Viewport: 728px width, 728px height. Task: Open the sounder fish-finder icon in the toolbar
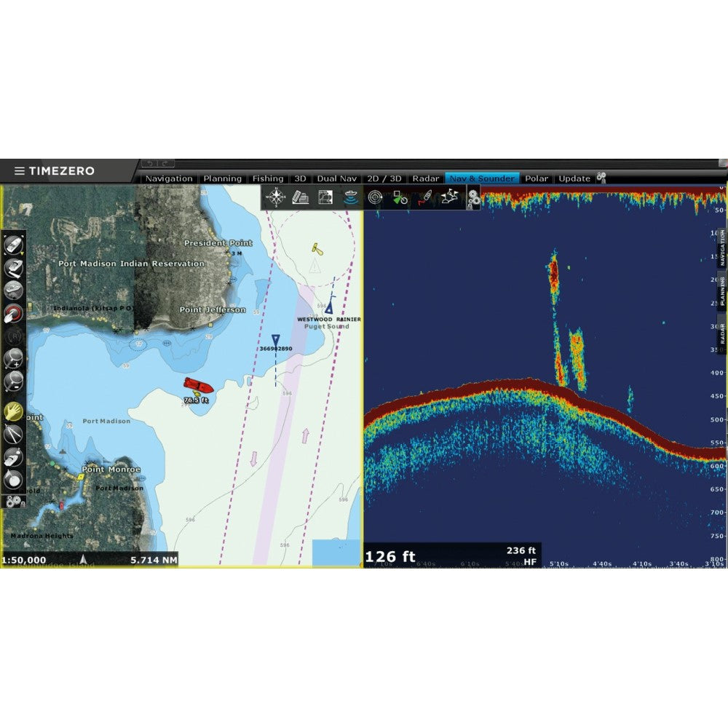[x=349, y=197]
